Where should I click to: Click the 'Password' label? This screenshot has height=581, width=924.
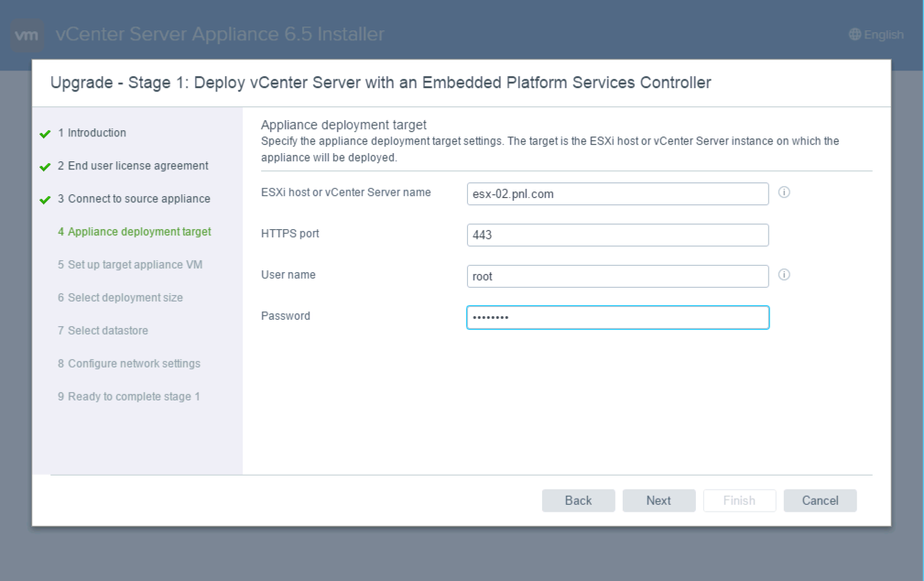pos(285,316)
